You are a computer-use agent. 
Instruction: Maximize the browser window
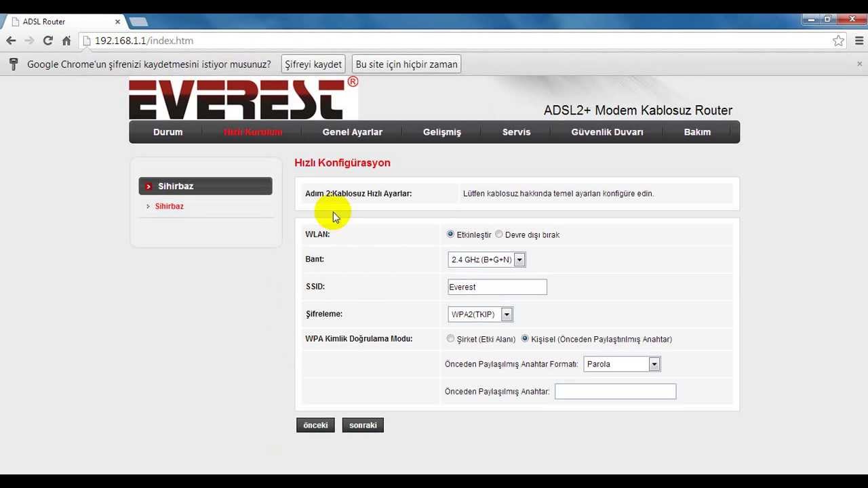(828, 20)
